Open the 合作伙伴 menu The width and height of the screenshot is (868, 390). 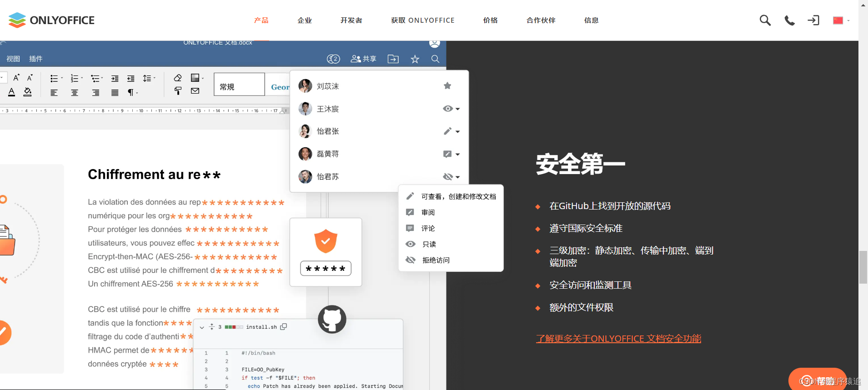click(541, 20)
